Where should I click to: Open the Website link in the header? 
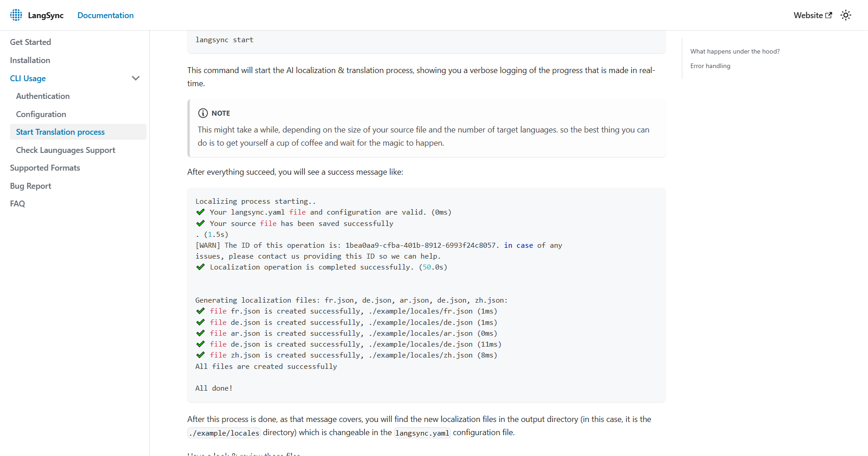point(813,15)
